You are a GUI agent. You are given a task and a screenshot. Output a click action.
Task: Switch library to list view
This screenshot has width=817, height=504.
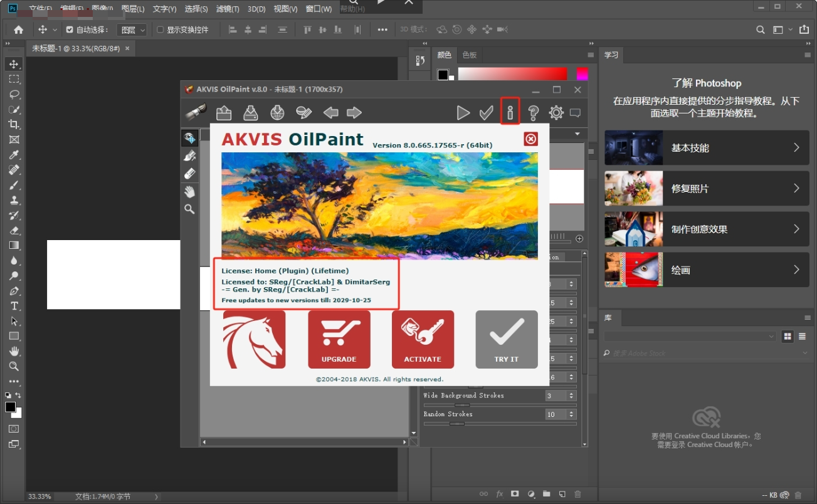click(802, 337)
